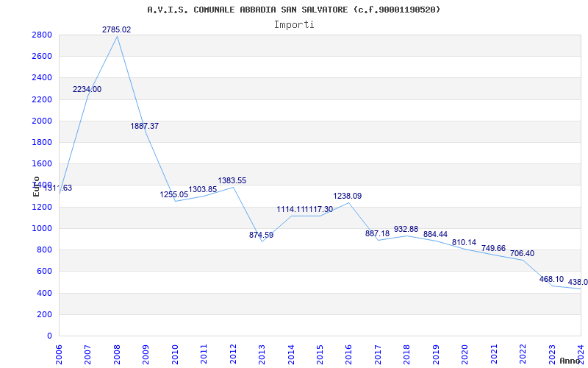Image resolution: width=588 pixels, height=368 pixels.
Task: Click the 1800 y-axis tick label
Action: click(42, 142)
